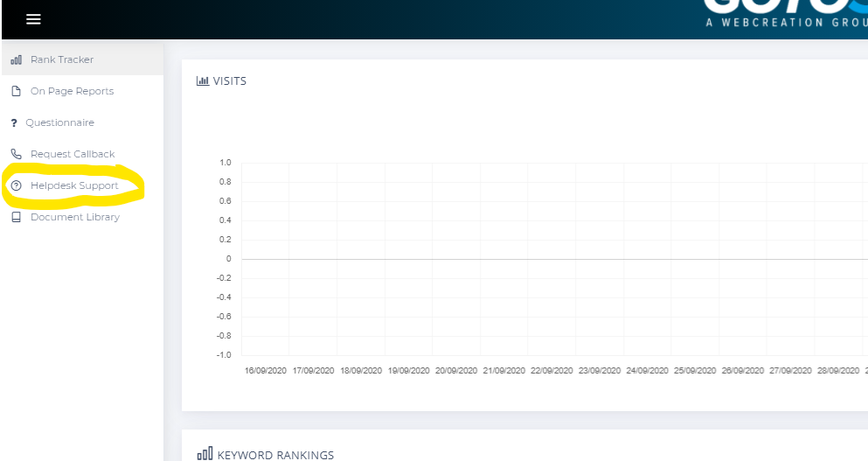Screen dimensions: 868x461
Task: Click the On Page Reports document icon
Action: coord(16,91)
